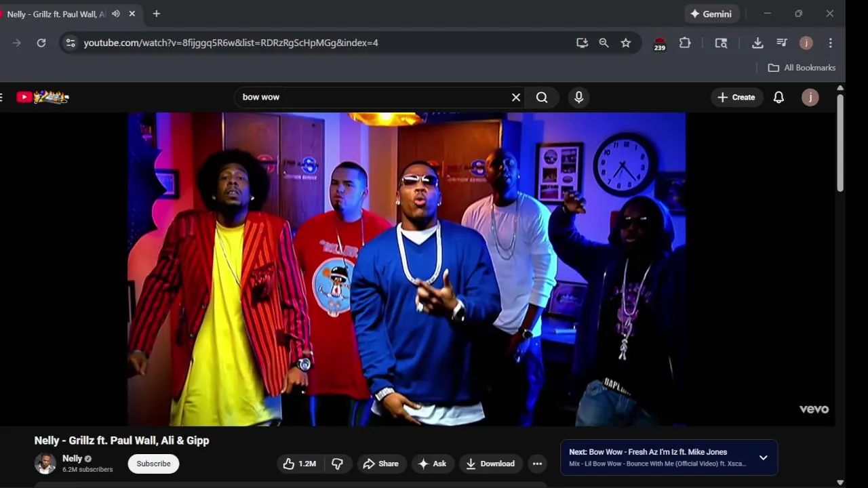868x488 pixels.
Task: Open the browser Downloads icon
Action: [x=757, y=43]
